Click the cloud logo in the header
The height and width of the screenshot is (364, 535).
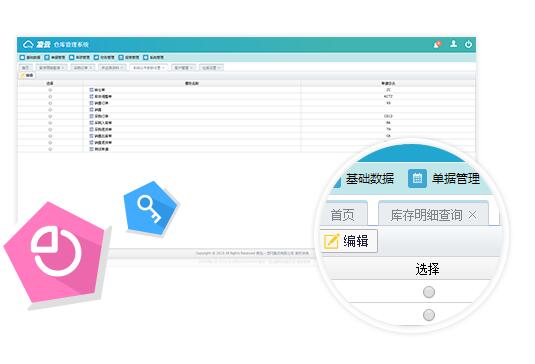[x=28, y=44]
